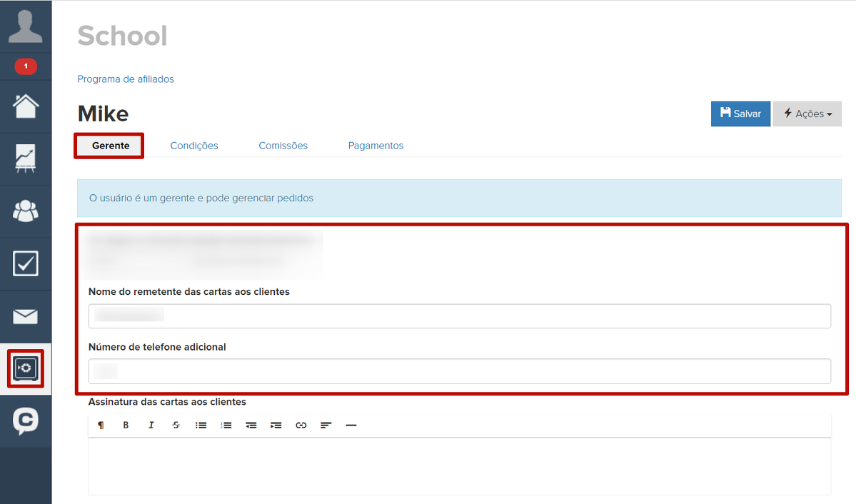Viewport: 856px width, 504px height.
Task: Click the red notification badge
Action: tap(26, 66)
